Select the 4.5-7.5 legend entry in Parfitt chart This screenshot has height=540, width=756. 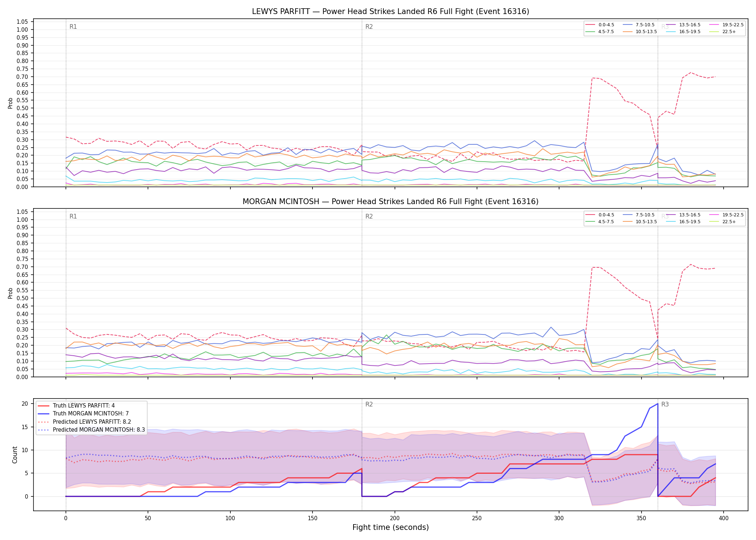[x=600, y=32]
